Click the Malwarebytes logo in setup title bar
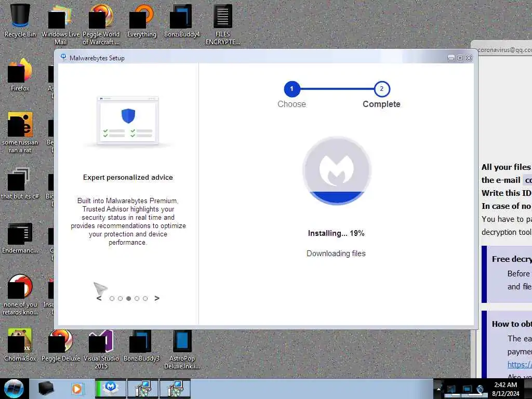Image resolution: width=532 pixels, height=399 pixels. [63, 57]
